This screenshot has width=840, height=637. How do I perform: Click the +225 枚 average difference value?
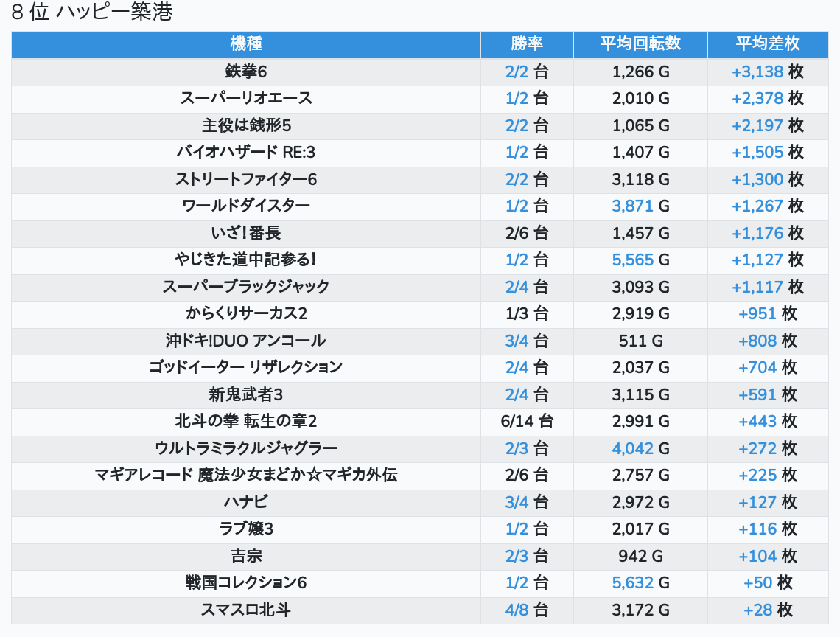click(x=768, y=476)
